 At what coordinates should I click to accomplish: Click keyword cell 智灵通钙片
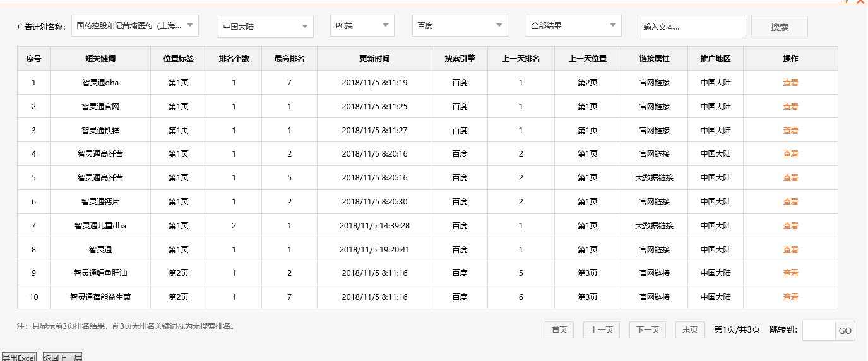(x=100, y=202)
